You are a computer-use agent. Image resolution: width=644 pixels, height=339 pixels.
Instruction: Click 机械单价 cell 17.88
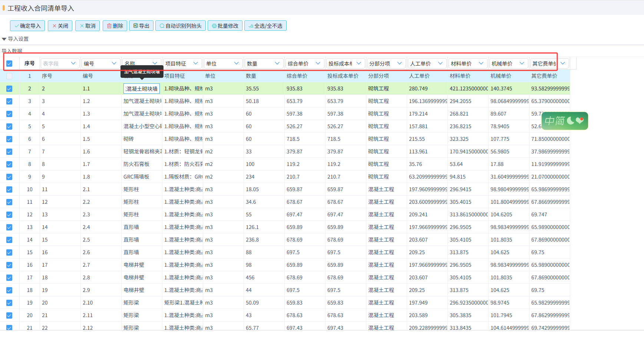(509, 164)
